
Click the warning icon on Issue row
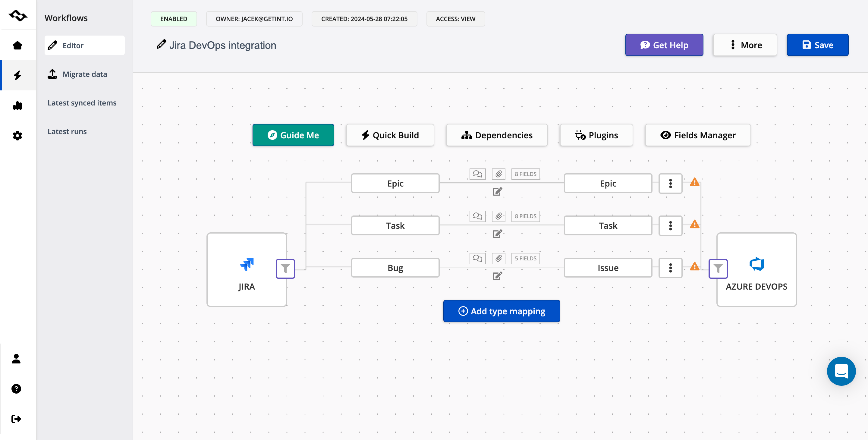coord(694,266)
